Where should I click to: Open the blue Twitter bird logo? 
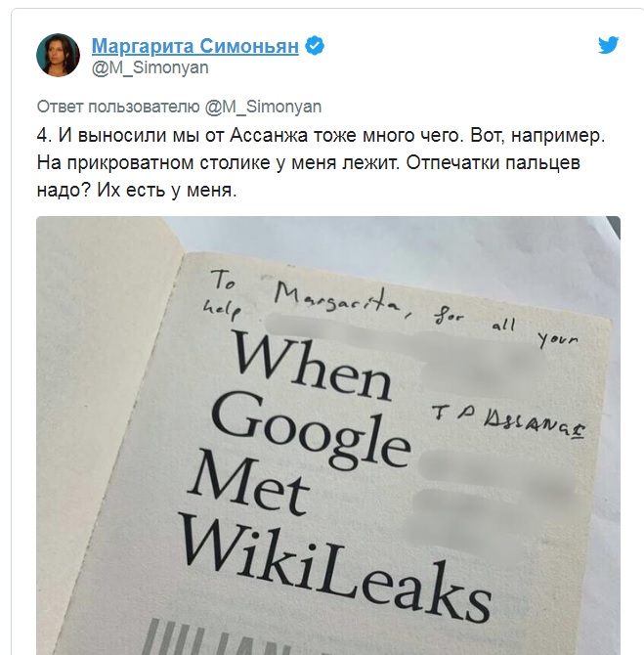click(608, 45)
